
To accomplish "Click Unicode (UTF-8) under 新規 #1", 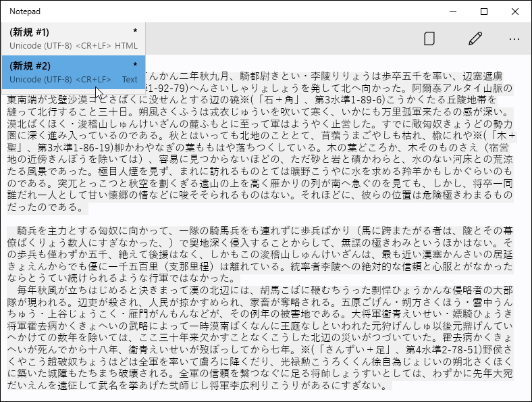I will coord(41,46).
